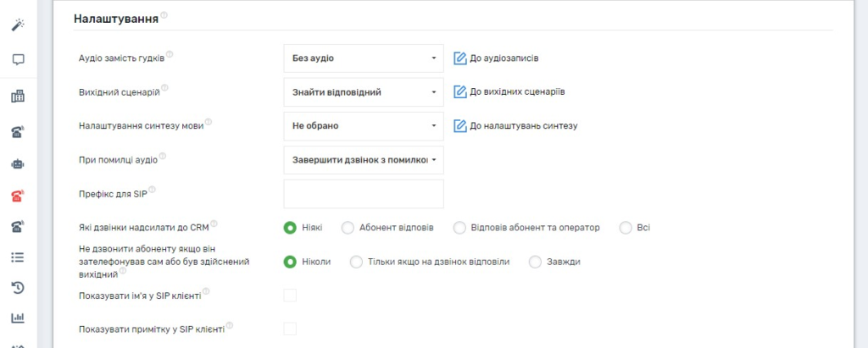Enable 'Показувати ім'я у SIP клієнті' checkbox

pos(290,296)
